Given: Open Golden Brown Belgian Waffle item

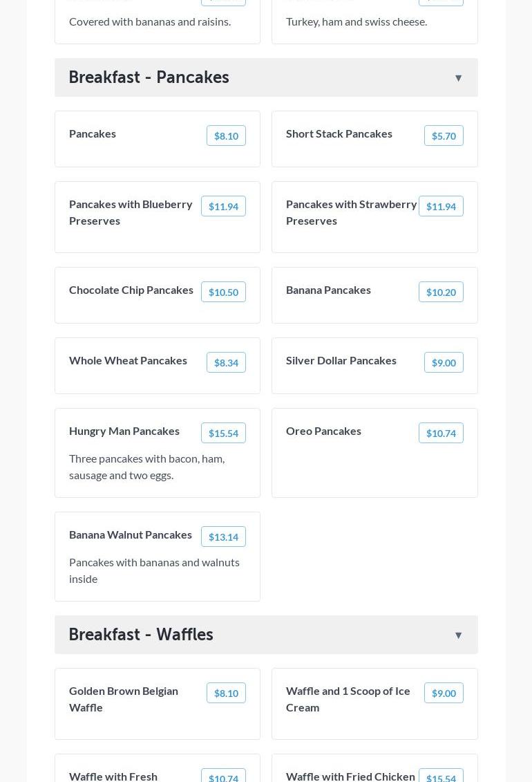Looking at the screenshot, I should click(x=124, y=698).
